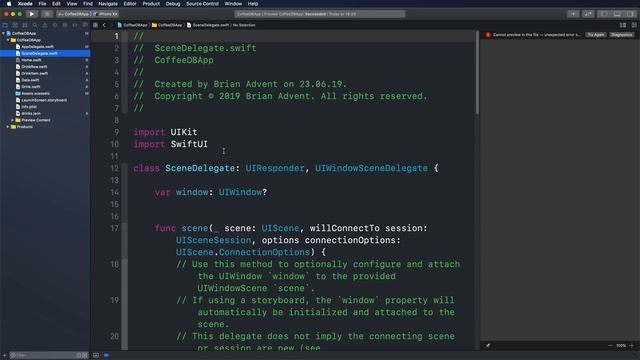Click the Stop button in toolbar
The height and width of the screenshot is (360, 640).
(47, 14)
